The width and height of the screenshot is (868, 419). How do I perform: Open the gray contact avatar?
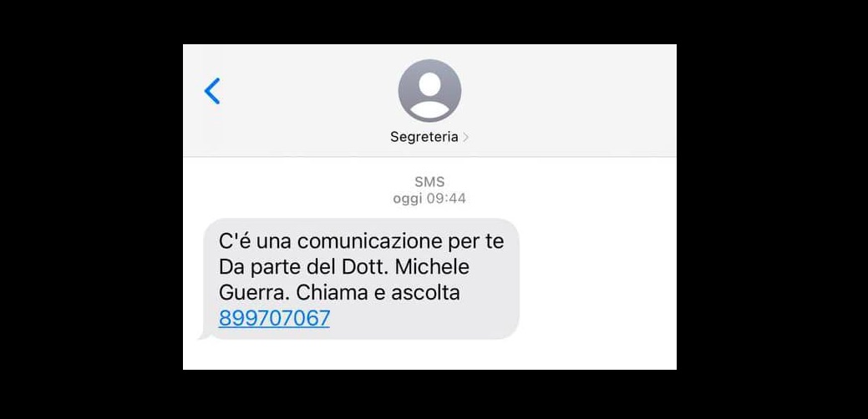click(x=429, y=91)
